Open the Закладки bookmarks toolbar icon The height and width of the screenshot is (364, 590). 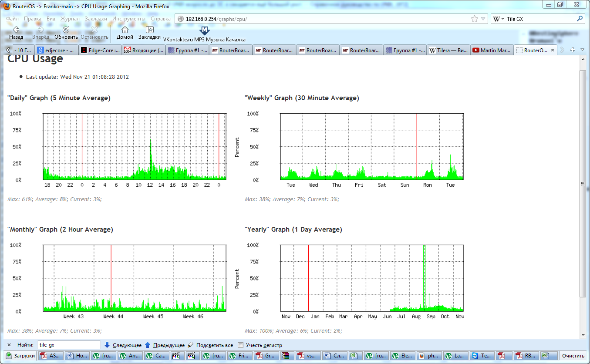coord(149,30)
